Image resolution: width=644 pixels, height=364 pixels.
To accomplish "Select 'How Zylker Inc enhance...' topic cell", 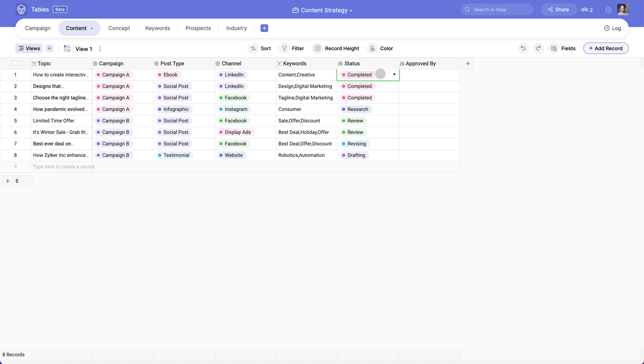I will tap(61, 155).
